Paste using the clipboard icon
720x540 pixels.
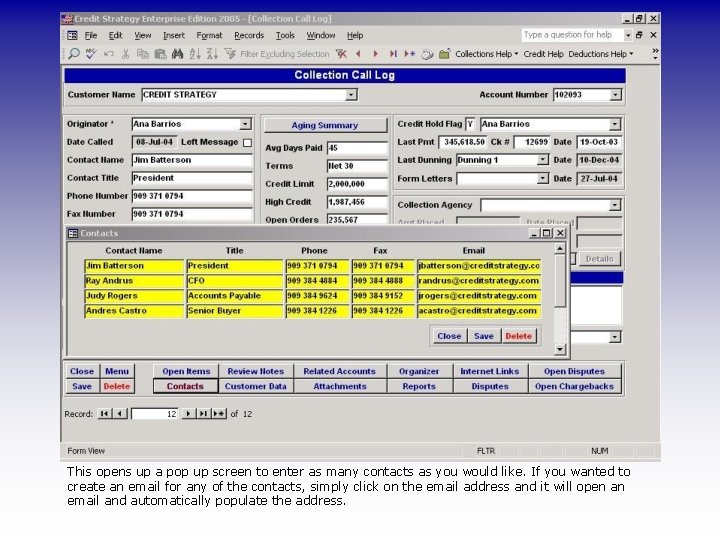coord(160,54)
